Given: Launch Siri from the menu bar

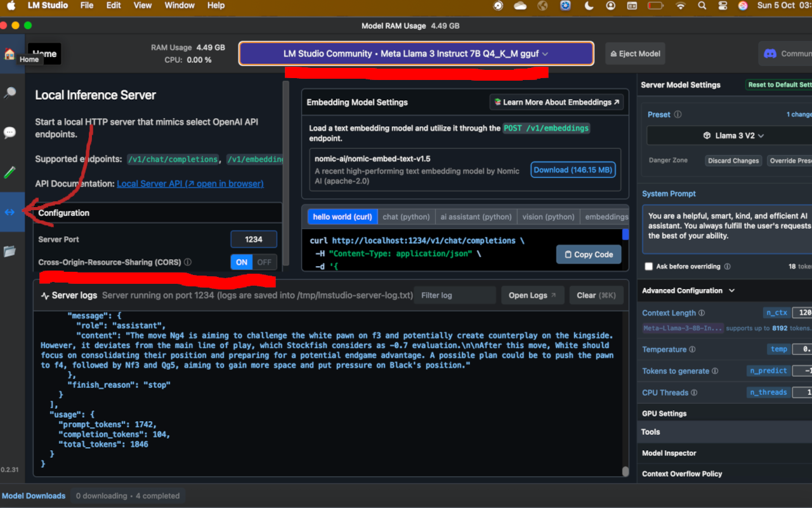Looking at the screenshot, I should click(743, 6).
